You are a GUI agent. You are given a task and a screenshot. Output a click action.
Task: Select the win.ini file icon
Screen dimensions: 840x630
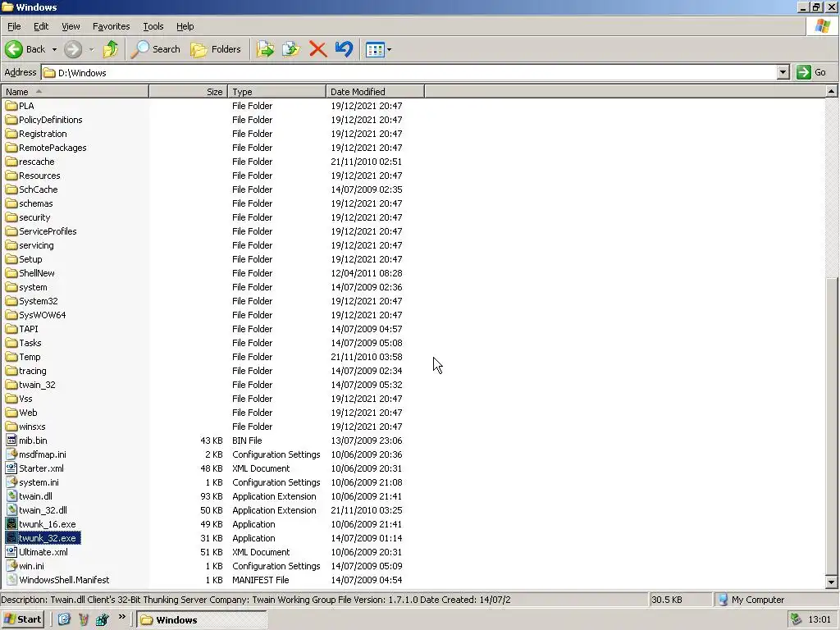(x=11, y=565)
